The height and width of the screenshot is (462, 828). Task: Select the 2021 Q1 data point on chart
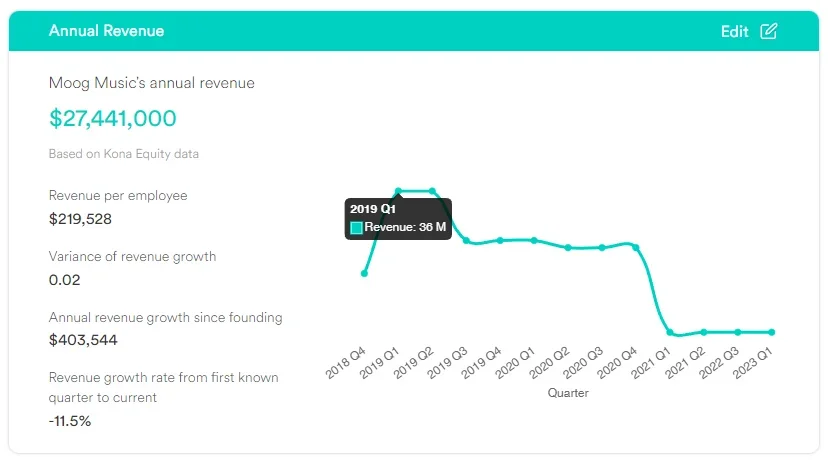tap(670, 333)
